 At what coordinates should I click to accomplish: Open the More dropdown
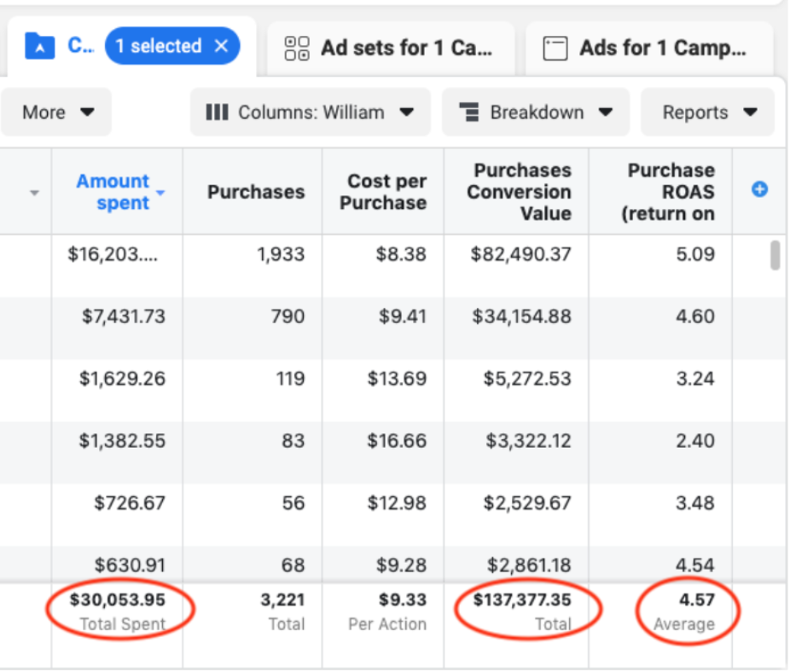tap(55, 112)
